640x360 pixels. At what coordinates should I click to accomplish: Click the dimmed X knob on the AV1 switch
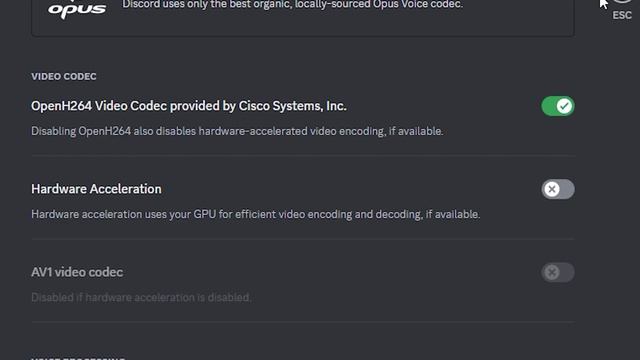point(551,272)
